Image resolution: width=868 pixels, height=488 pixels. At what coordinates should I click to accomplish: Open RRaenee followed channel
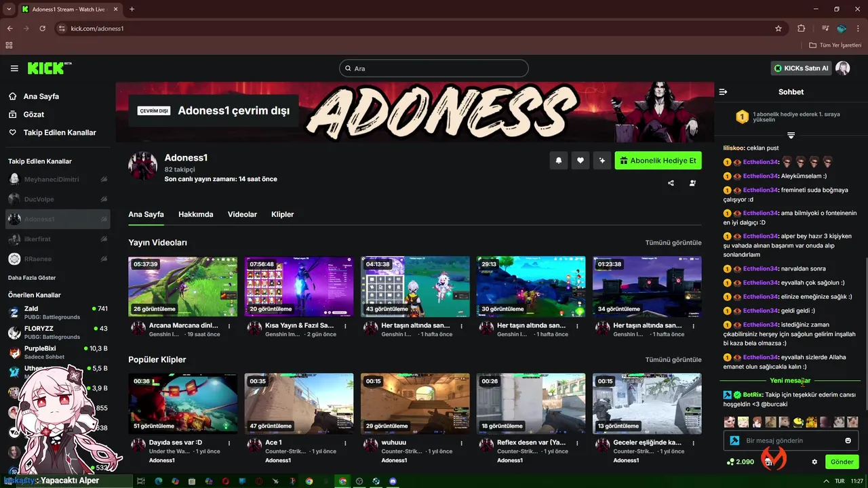click(58, 259)
